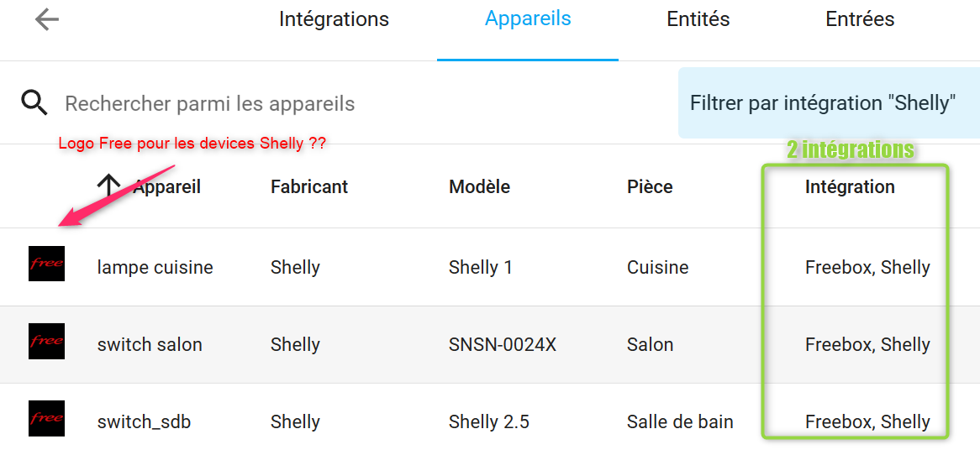Toggle sort order with Appareil arrow icon
The width and height of the screenshot is (980, 450).
point(108,186)
